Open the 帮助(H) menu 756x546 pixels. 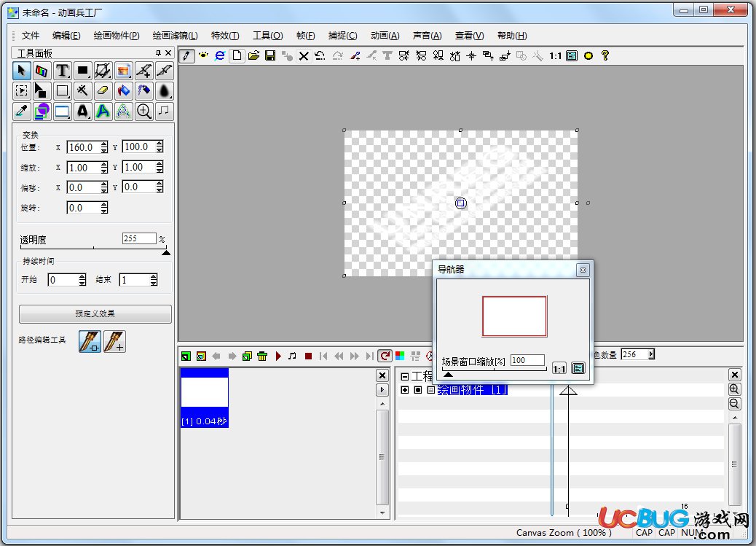[x=512, y=36]
